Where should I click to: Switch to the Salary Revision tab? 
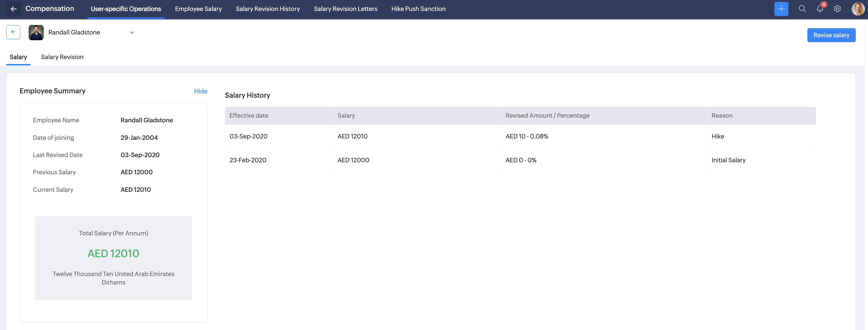pos(62,57)
